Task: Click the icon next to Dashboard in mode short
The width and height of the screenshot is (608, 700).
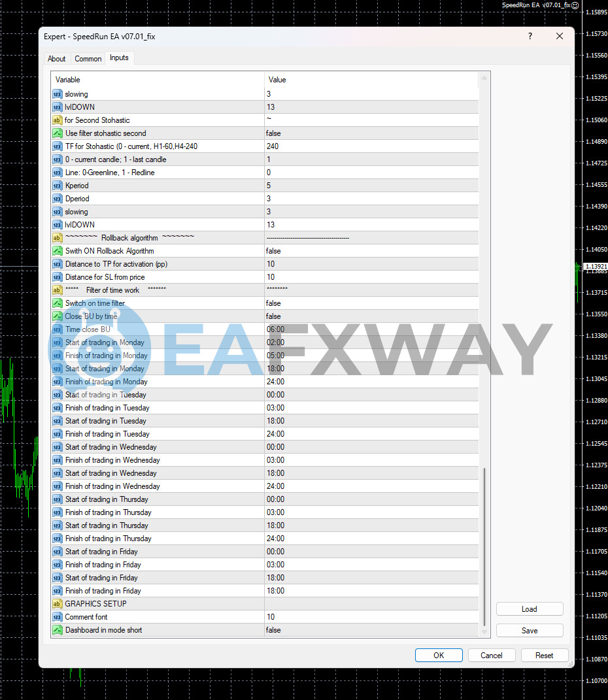Action: pyautogui.click(x=58, y=630)
